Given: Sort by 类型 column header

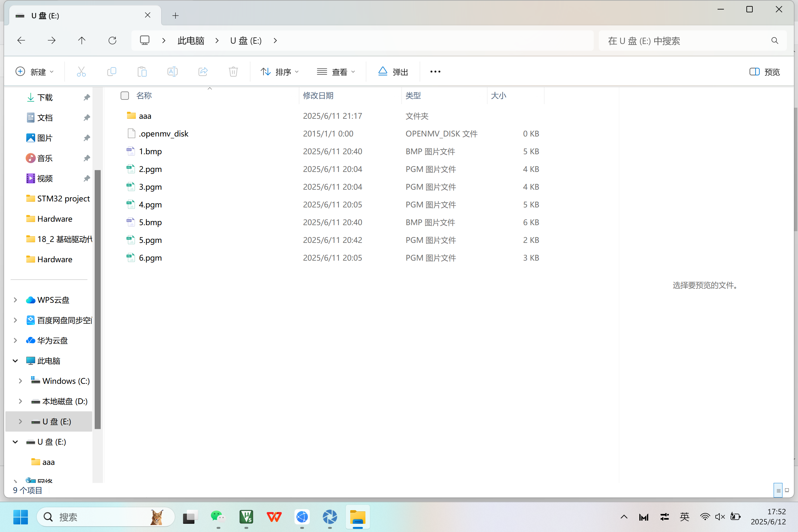Looking at the screenshot, I should pyautogui.click(x=445, y=96).
